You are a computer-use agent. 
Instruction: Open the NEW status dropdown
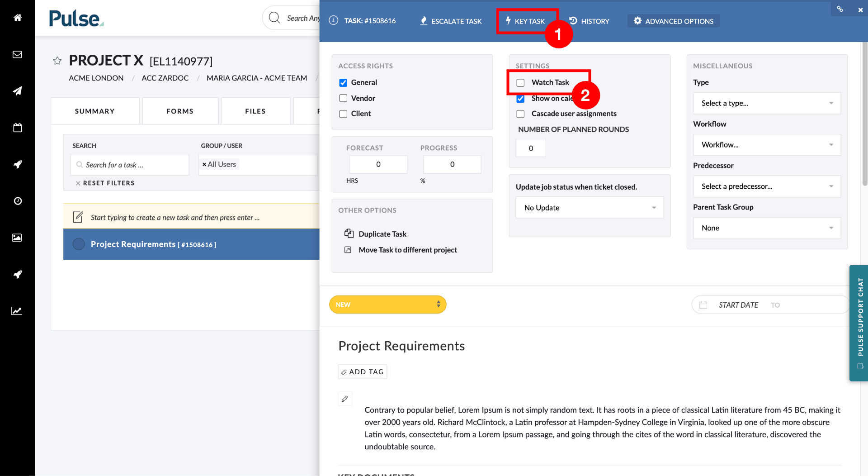(x=387, y=305)
